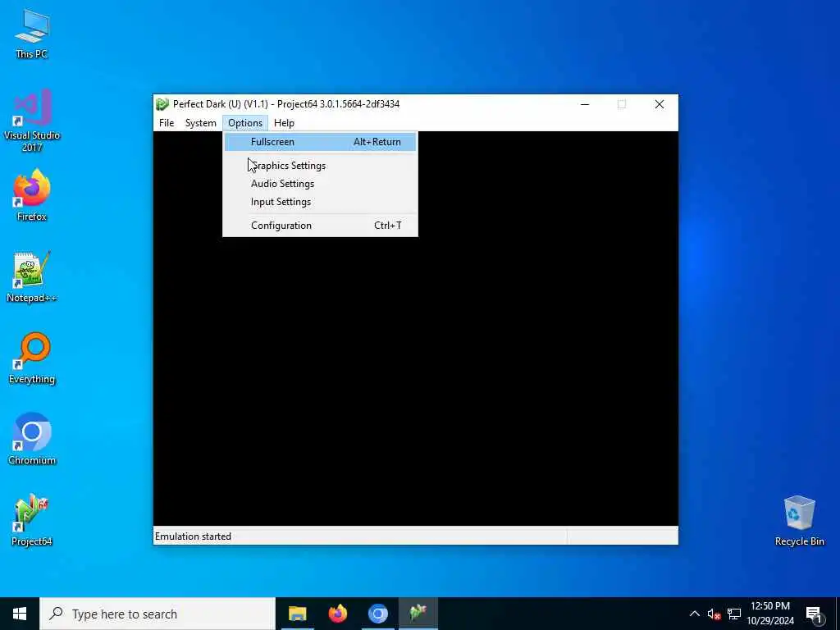This screenshot has width=840, height=630.
Task: Open the Help menu
Action: click(284, 123)
